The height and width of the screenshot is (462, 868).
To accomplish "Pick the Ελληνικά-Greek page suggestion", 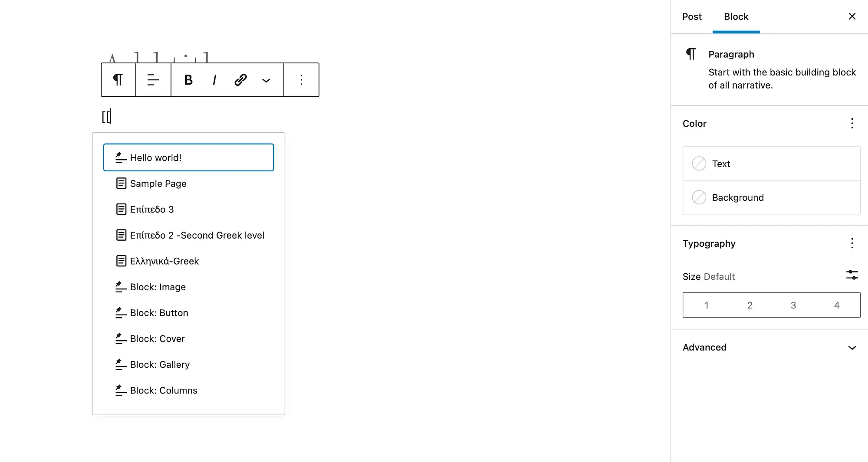I will click(x=188, y=261).
